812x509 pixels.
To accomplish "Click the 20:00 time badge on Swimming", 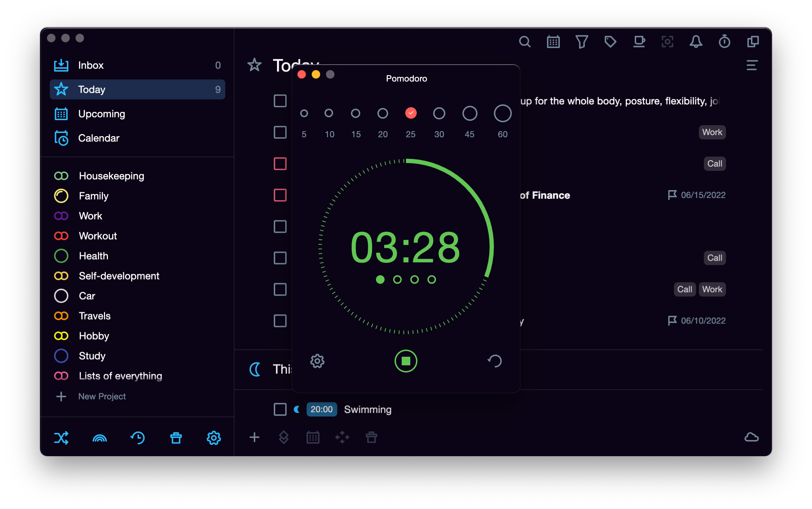I will pyautogui.click(x=322, y=409).
